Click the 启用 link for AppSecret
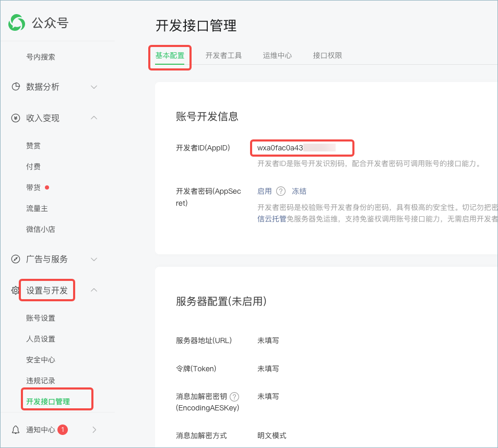 tap(265, 191)
